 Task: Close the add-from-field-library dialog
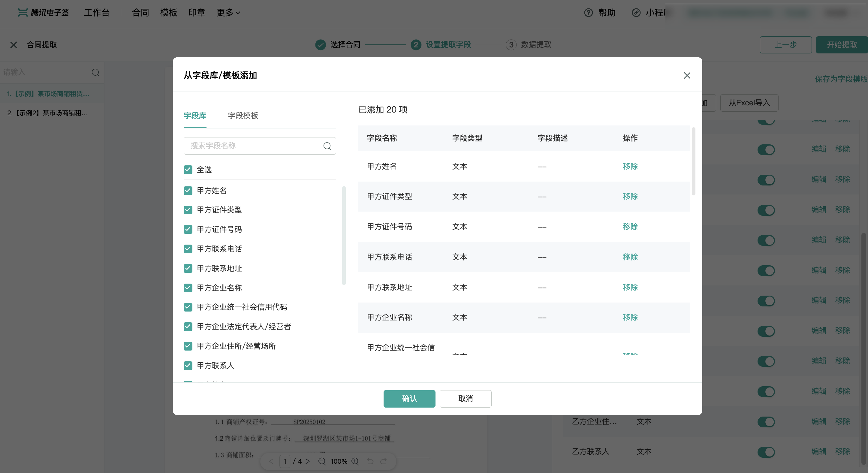(x=687, y=75)
